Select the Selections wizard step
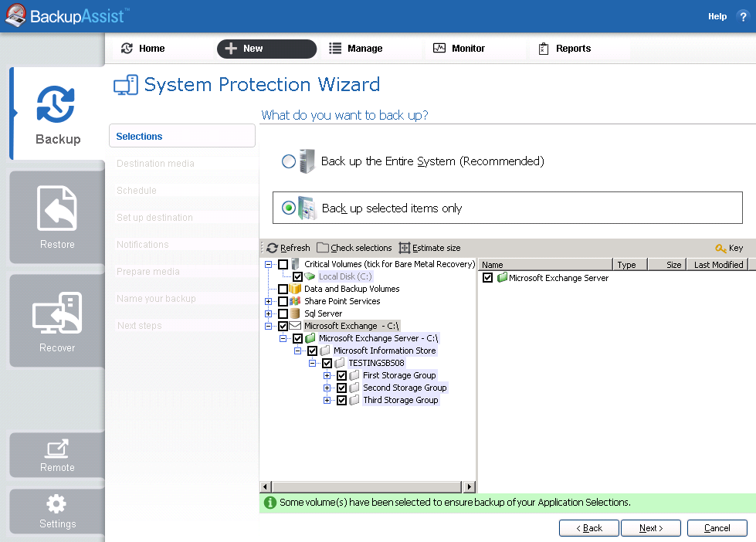Viewport: 756px width, 542px height. click(x=182, y=136)
